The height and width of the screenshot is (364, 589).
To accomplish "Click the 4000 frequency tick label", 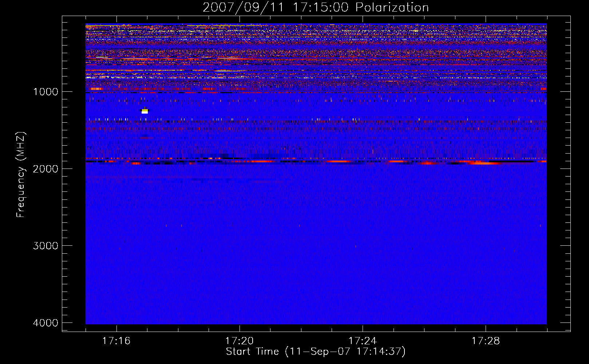I will pos(46,323).
